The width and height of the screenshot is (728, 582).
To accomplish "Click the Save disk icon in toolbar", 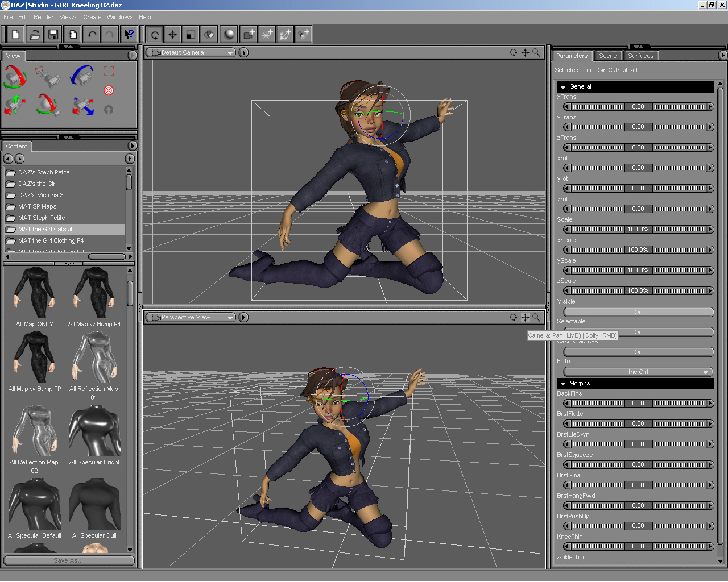I will pos(53,35).
